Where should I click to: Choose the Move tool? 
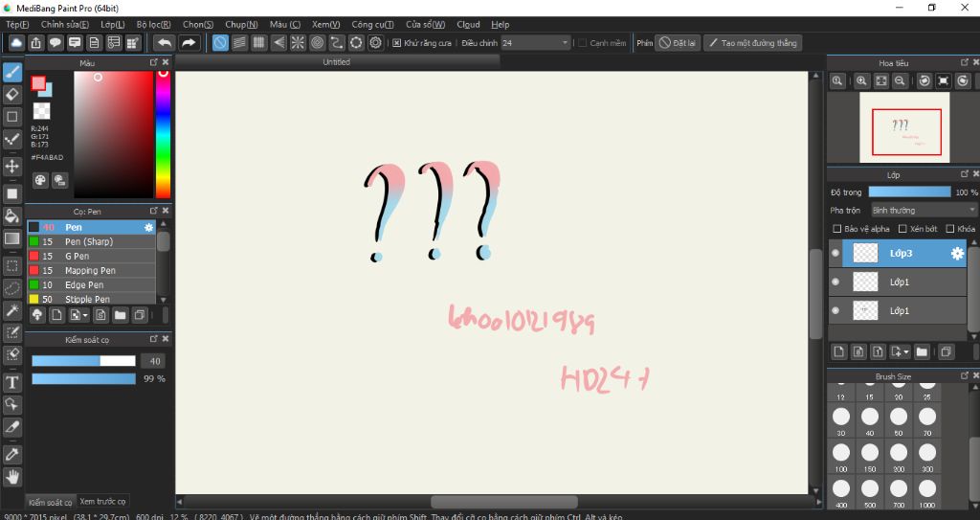pos(11,166)
